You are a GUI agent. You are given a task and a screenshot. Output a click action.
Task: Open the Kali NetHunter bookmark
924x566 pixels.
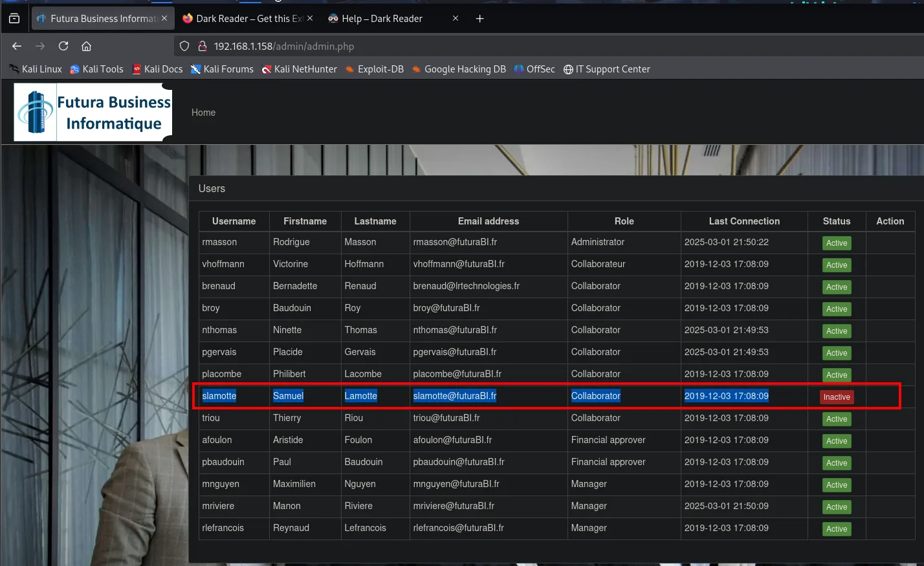[x=300, y=69]
